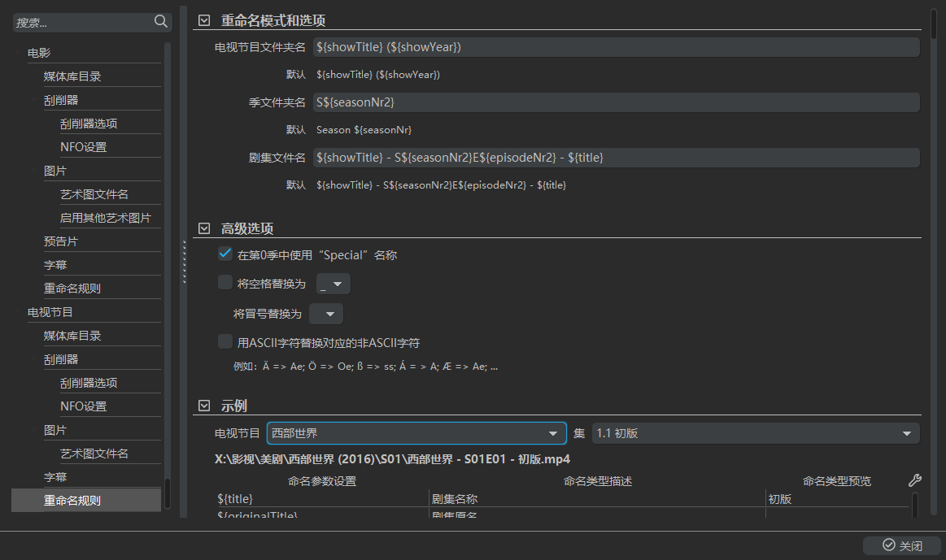Viewport: 946px width, 560px height.
Task: Collapse the 示例 section
Action: click(x=204, y=406)
